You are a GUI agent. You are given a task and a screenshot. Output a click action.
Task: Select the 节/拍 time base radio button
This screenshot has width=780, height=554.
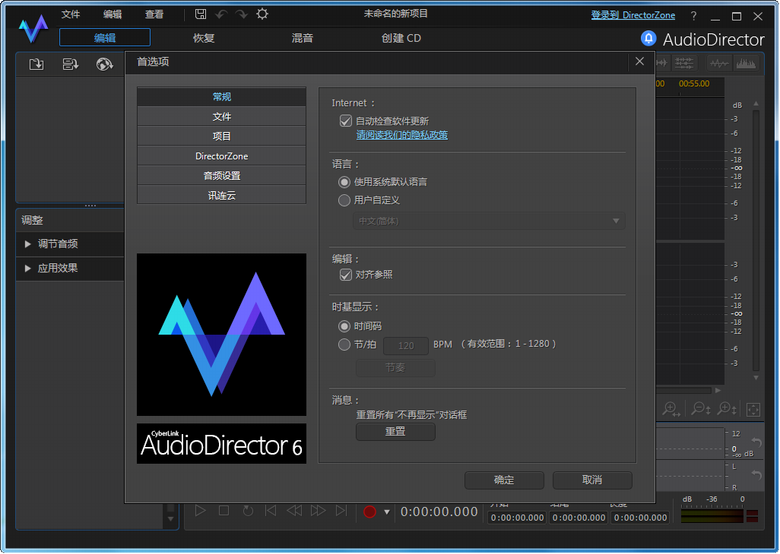tap(345, 344)
